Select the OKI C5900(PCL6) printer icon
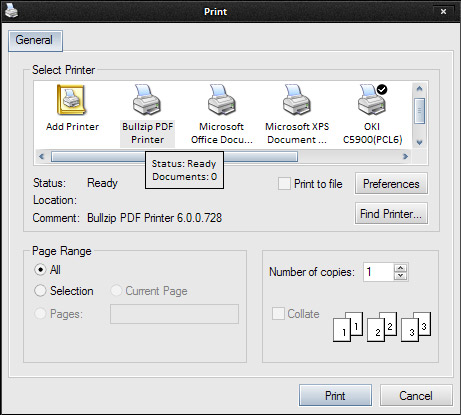 point(372,100)
